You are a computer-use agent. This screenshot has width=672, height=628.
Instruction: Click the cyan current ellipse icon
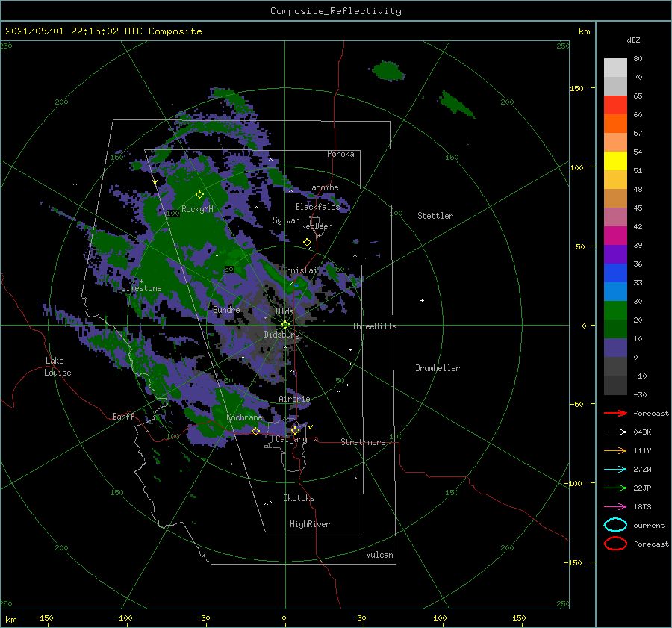click(615, 525)
